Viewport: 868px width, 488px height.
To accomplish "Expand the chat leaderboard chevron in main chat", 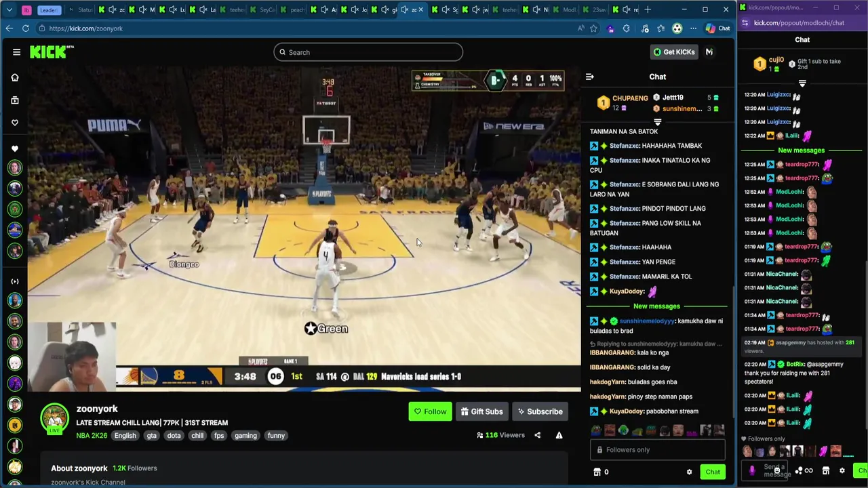I will [x=657, y=122].
